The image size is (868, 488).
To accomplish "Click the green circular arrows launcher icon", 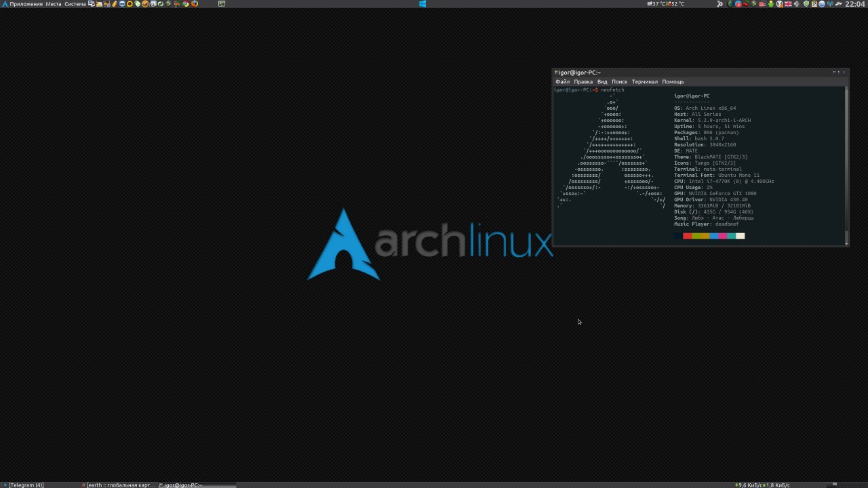I will (160, 3).
